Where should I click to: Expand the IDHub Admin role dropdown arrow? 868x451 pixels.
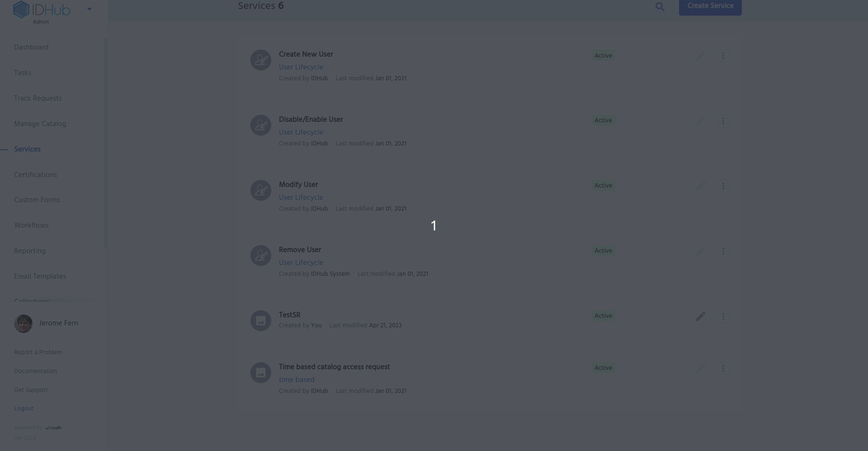89,9
